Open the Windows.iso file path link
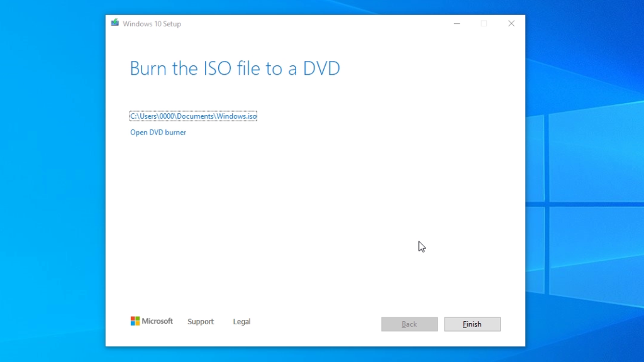Screen dimensions: 644x362 [194, 116]
